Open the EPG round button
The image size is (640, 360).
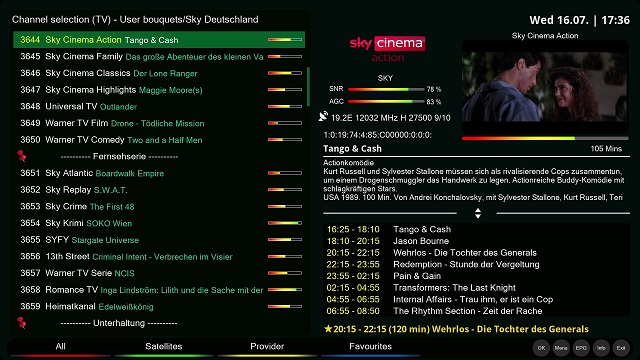point(581,348)
